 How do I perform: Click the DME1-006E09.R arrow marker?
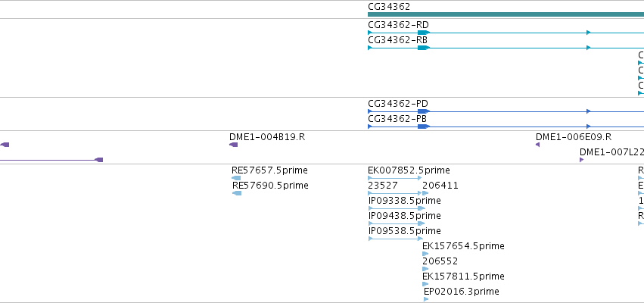point(537,145)
